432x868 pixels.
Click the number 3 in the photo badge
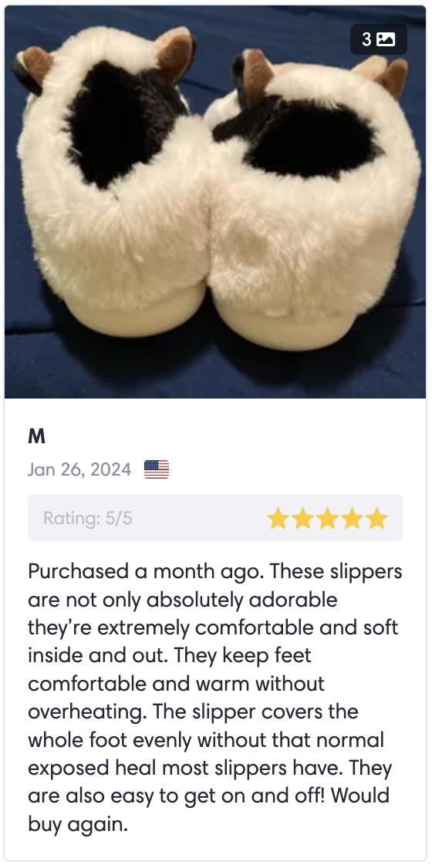(x=366, y=39)
